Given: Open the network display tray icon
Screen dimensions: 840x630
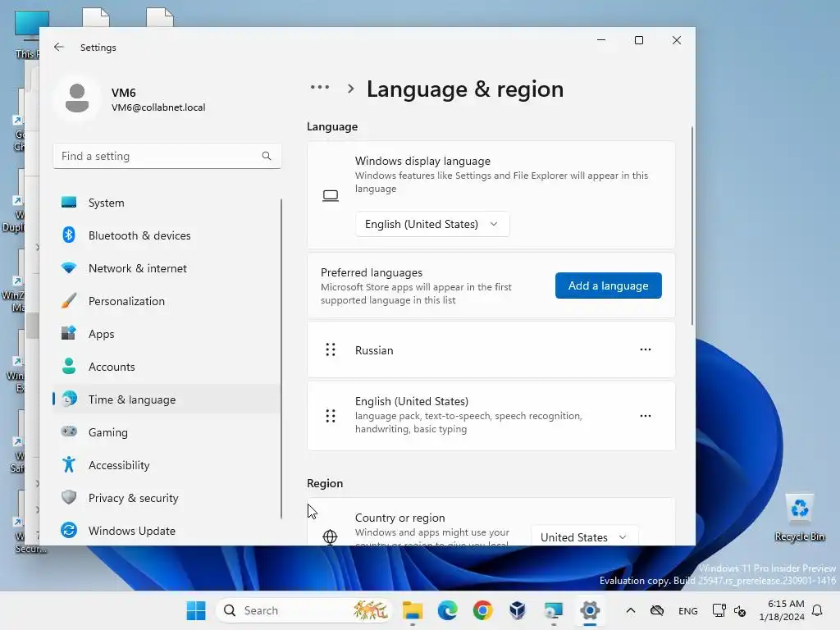Looking at the screenshot, I should pos(719,610).
